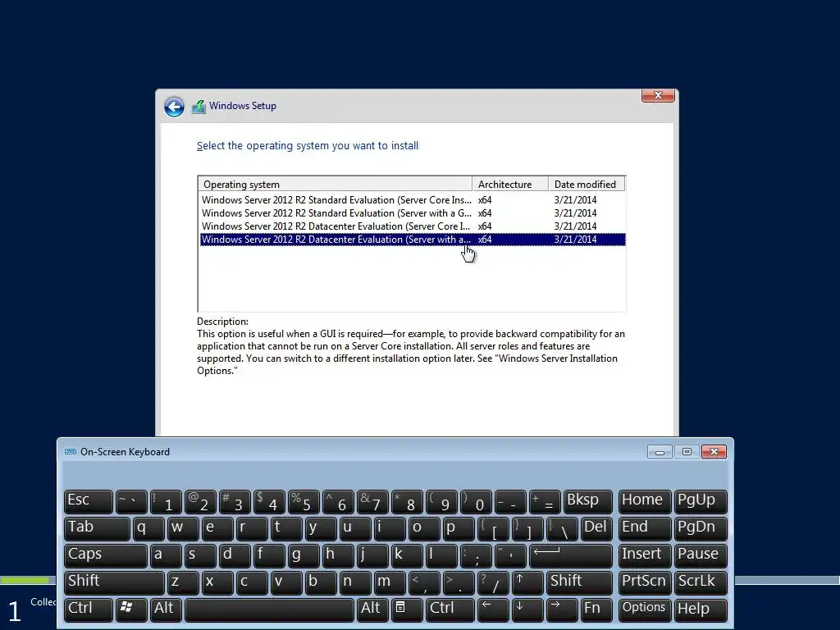Click the Date modified column header
Image resolution: width=840 pixels, height=630 pixels.
point(587,185)
